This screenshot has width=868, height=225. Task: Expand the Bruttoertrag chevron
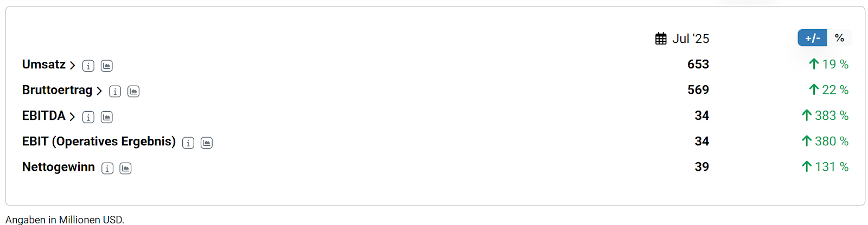pyautogui.click(x=99, y=91)
